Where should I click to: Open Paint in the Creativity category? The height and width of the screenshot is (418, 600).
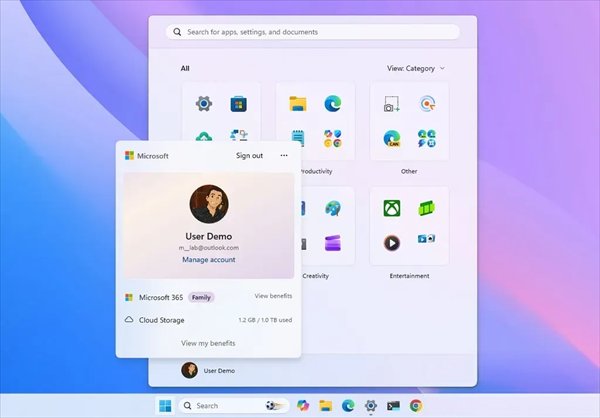(333, 208)
